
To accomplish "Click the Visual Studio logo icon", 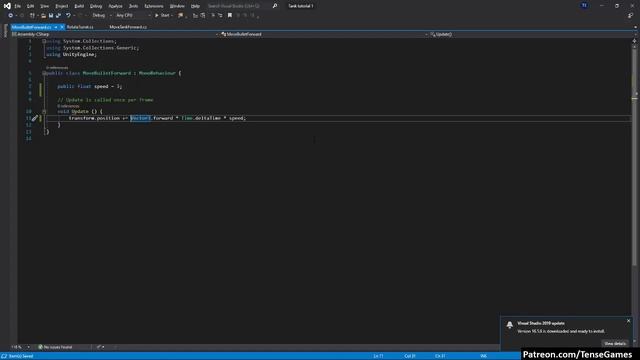I will click(x=7, y=6).
